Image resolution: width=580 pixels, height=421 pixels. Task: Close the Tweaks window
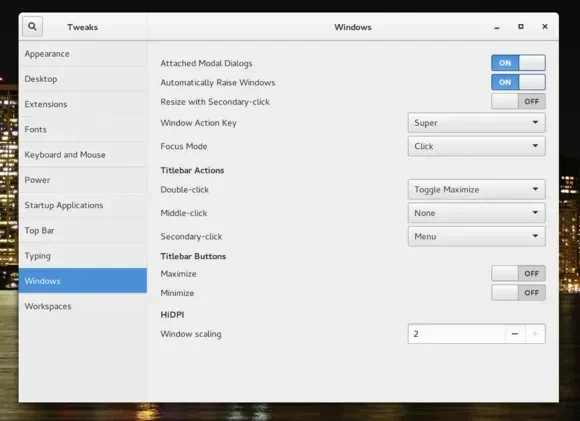[x=545, y=27]
